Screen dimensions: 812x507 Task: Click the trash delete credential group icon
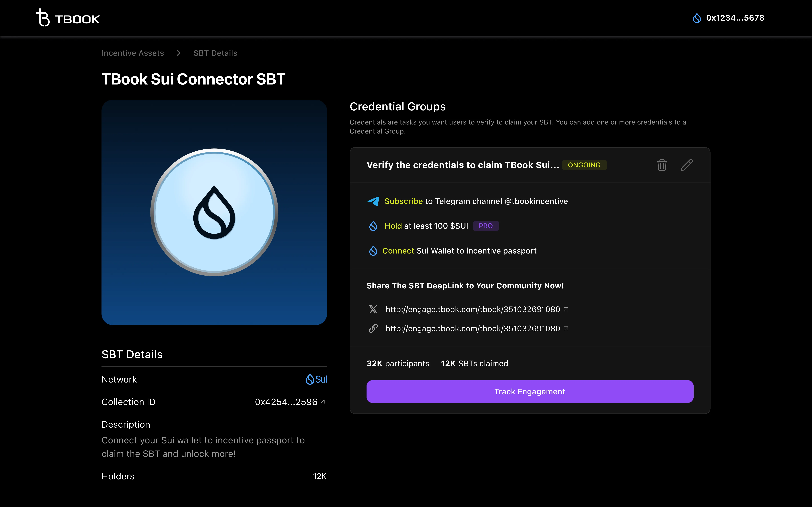(x=662, y=165)
